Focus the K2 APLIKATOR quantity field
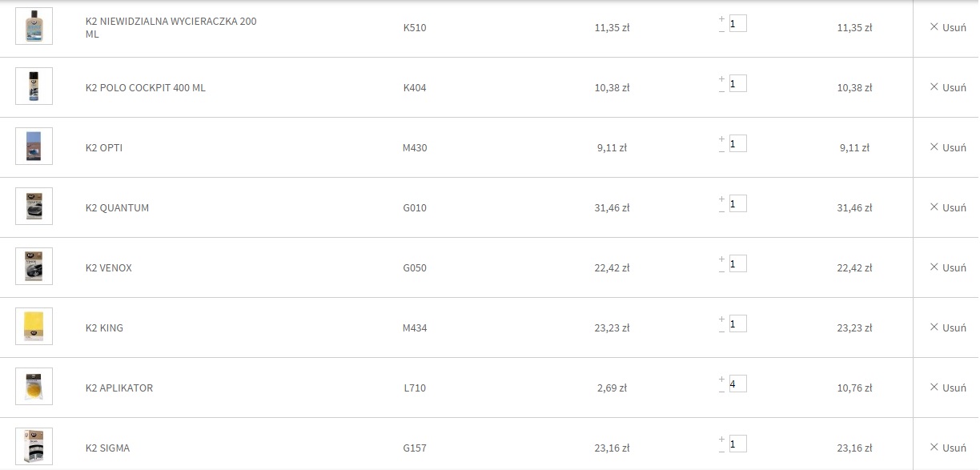Image resolution: width=980 pixels, height=470 pixels. click(737, 384)
